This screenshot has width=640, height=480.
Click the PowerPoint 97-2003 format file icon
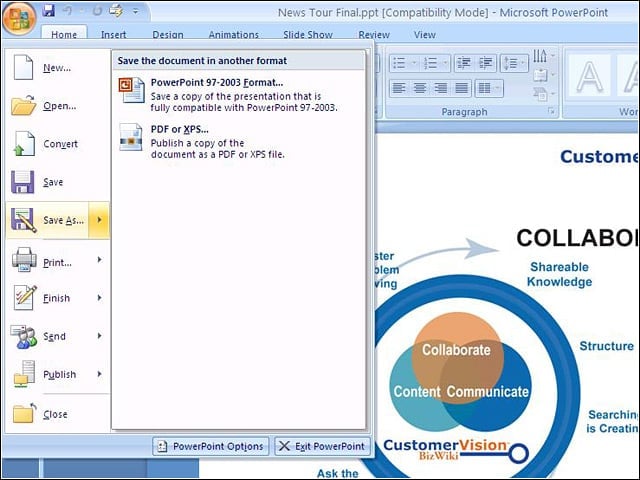(x=131, y=90)
